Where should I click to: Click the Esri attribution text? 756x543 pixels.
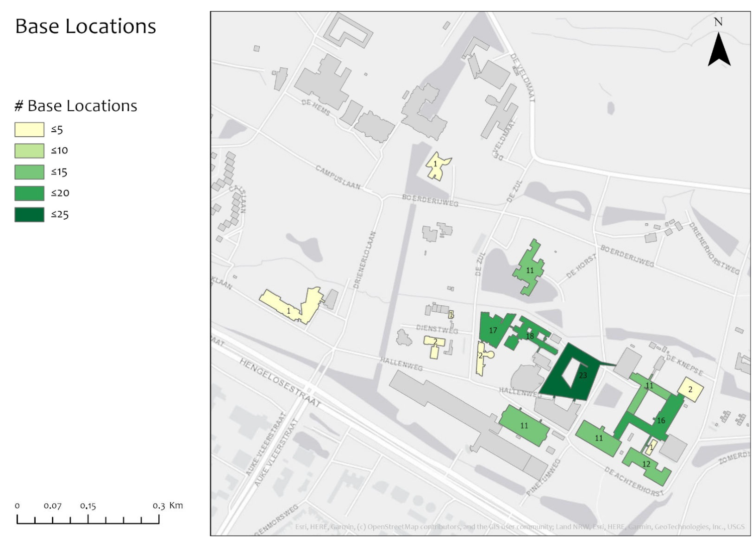tap(519, 527)
